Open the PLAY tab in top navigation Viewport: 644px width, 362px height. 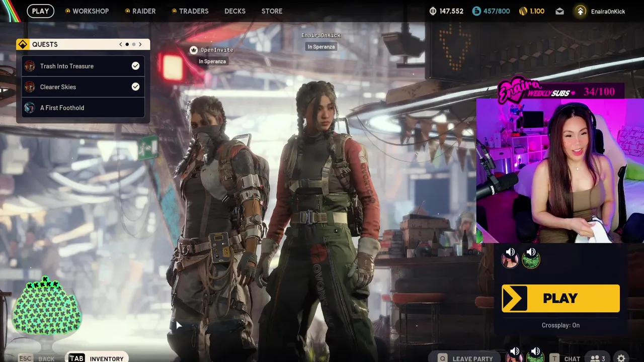(x=40, y=11)
